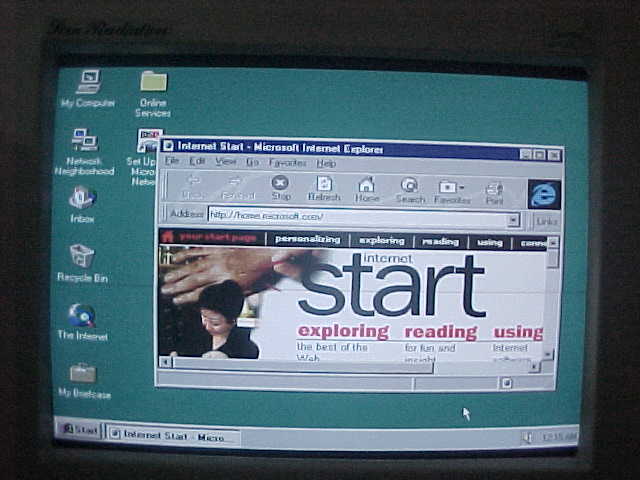Open the View menu
The width and height of the screenshot is (640, 480).
point(226,162)
